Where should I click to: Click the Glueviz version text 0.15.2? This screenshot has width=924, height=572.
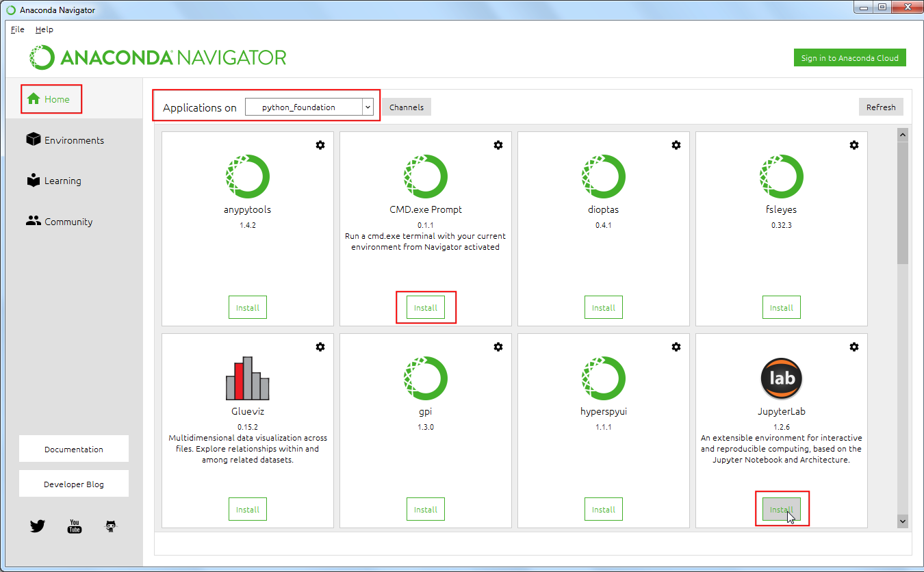click(248, 426)
